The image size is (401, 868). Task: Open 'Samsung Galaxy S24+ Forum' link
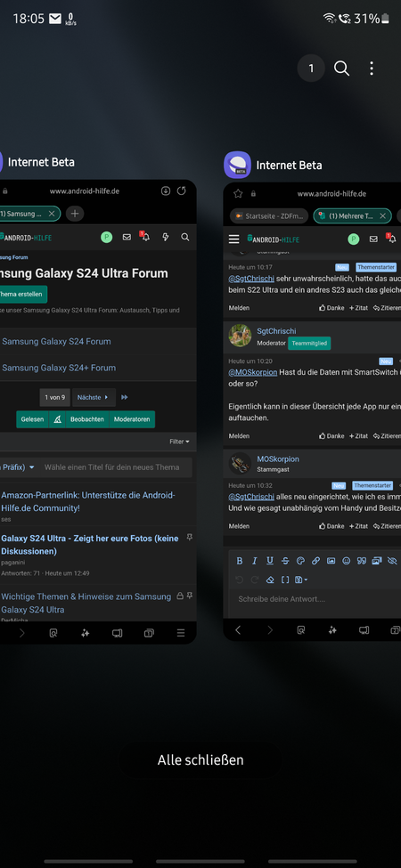pyautogui.click(x=59, y=368)
